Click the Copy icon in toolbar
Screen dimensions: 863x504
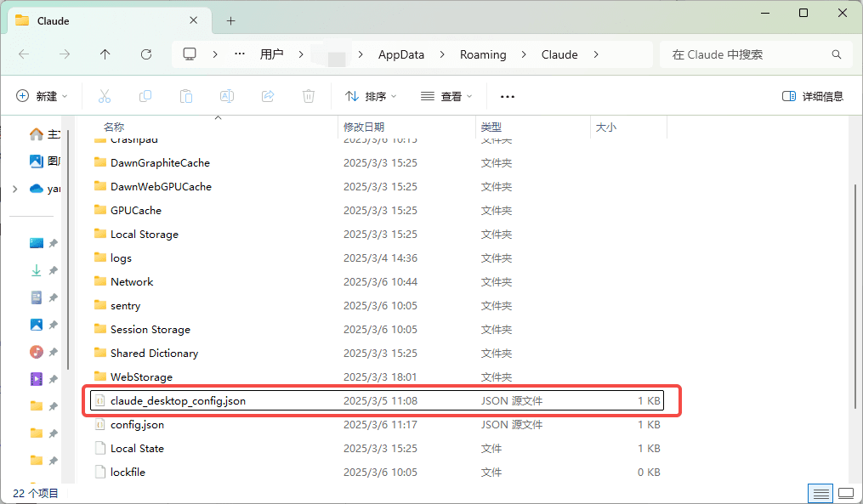pyautogui.click(x=145, y=96)
